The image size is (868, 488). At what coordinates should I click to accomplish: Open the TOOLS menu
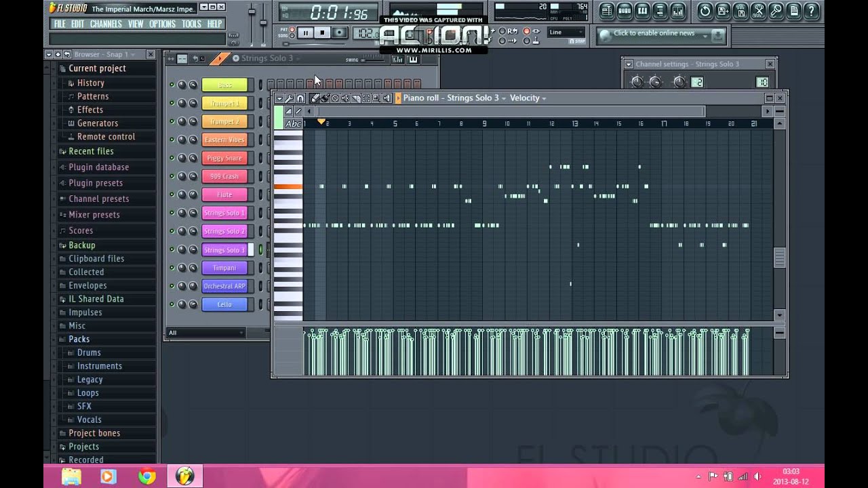(x=191, y=24)
